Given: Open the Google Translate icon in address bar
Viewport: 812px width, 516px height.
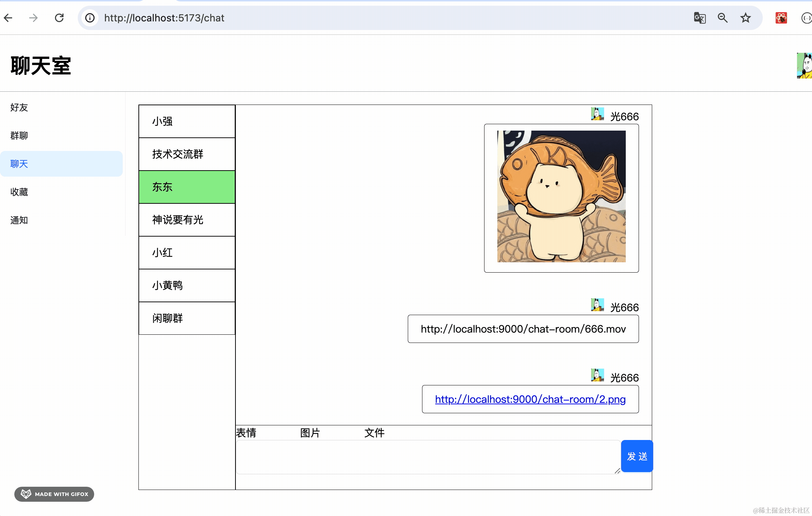Looking at the screenshot, I should pyautogui.click(x=700, y=18).
